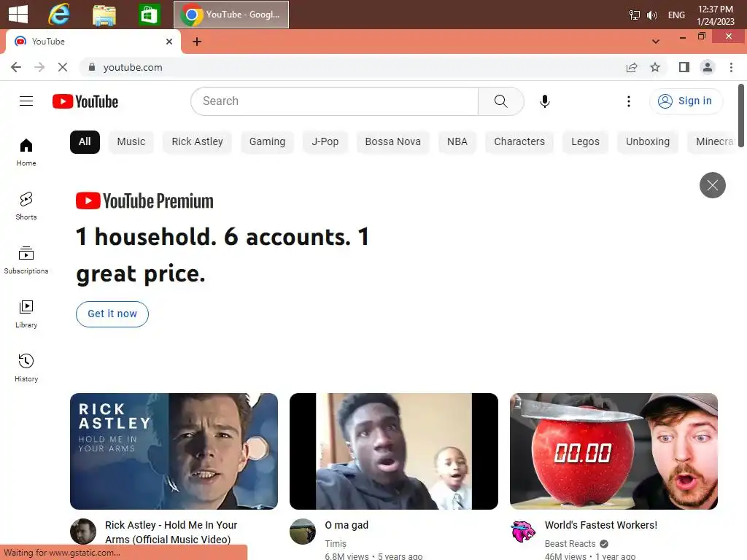Viewport: 747px width, 560px height.
Task: Open the Windows Start menu
Action: (18, 15)
